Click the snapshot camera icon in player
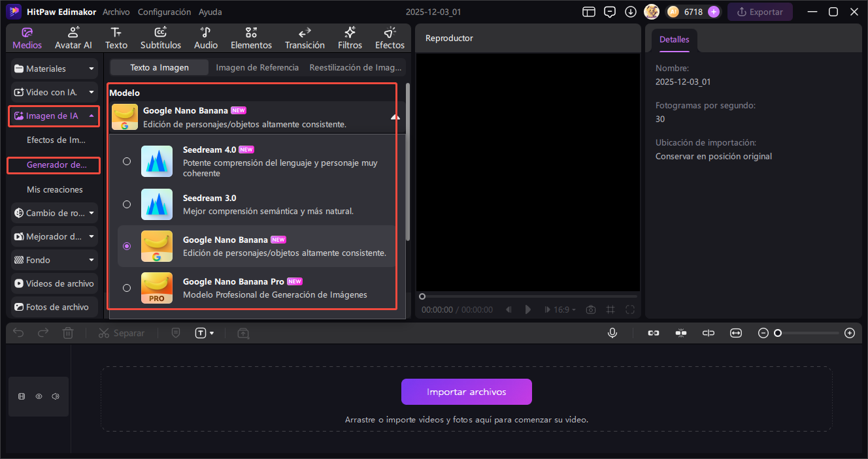Viewport: 868px width, 459px height. tap(590, 309)
